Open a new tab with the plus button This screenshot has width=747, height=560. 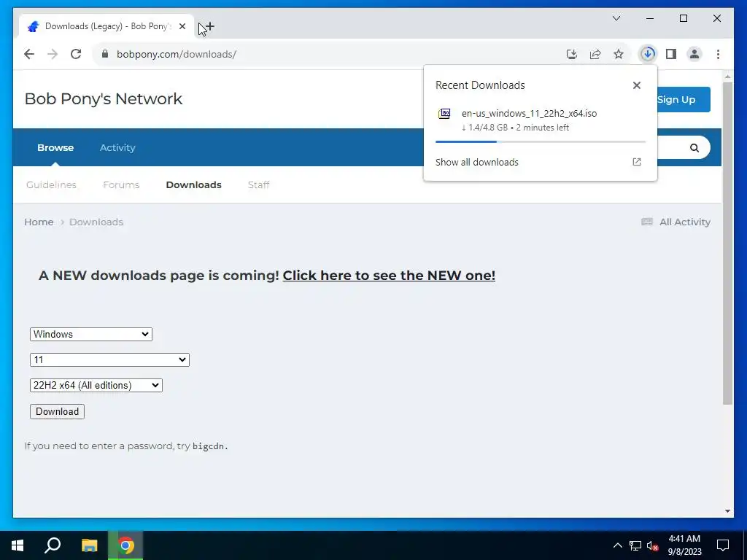click(x=209, y=27)
